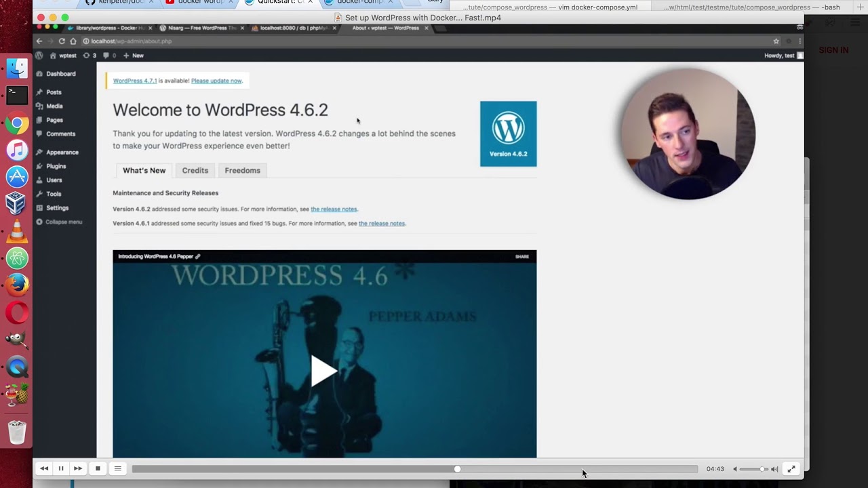This screenshot has width=868, height=488.
Task: Open iTunes from the dock
Action: (17, 150)
